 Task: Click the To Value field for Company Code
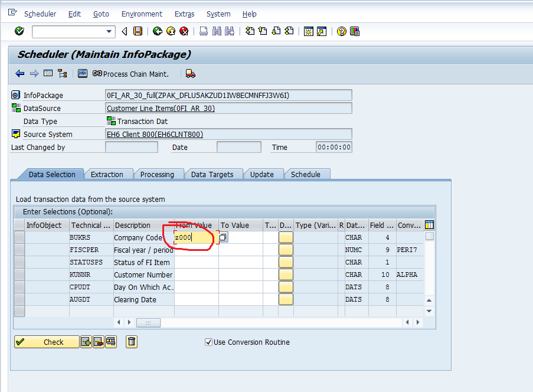tap(242, 237)
